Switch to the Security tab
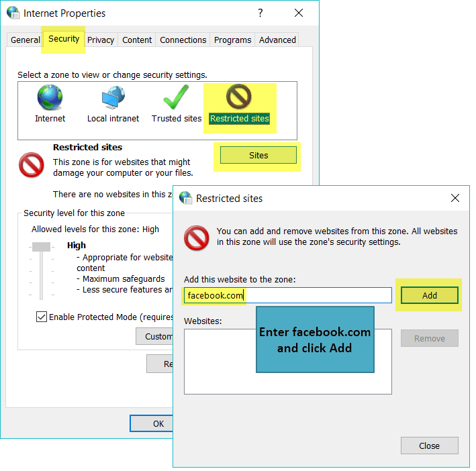Screen dimensions: 476x471 click(64, 38)
